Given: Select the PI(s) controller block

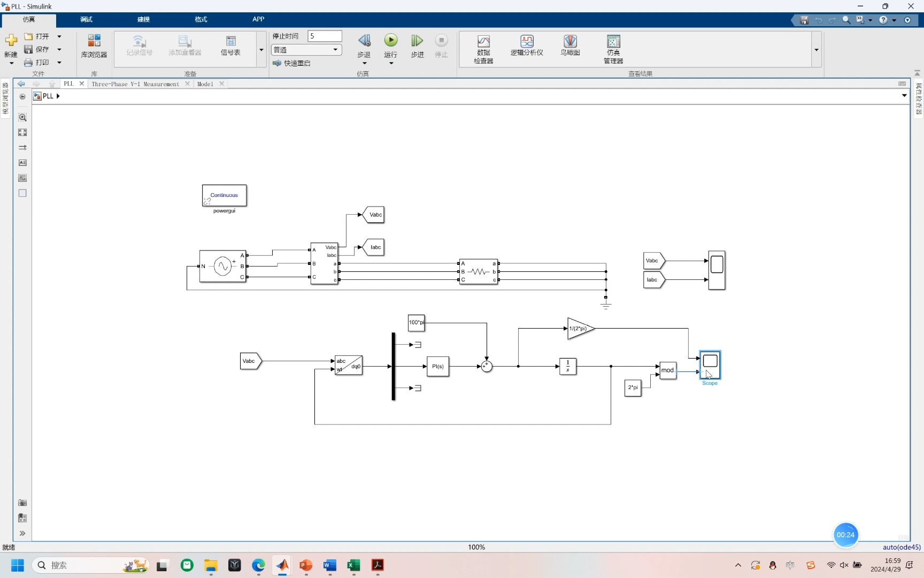Looking at the screenshot, I should [x=438, y=367].
